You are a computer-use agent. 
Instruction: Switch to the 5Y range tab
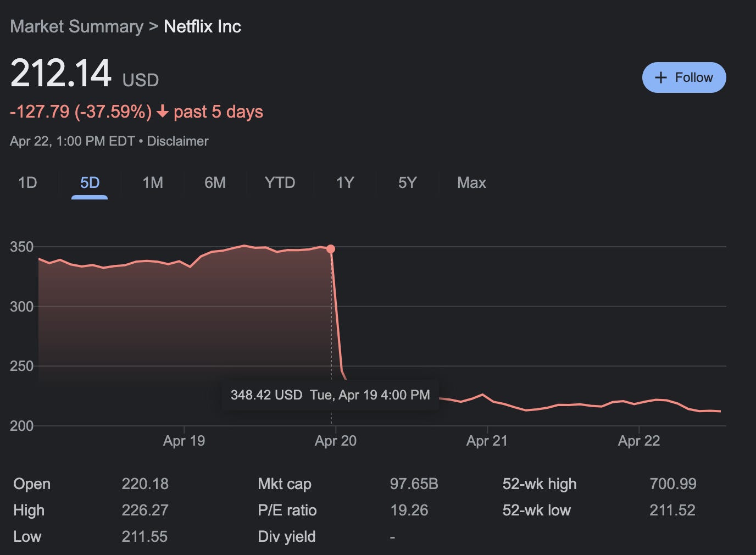pyautogui.click(x=407, y=182)
